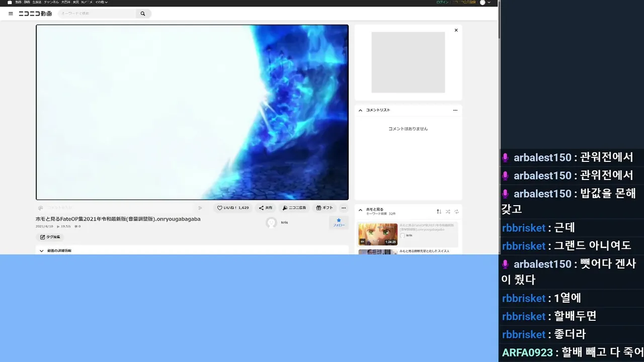Click rbbrisket's chat message 1열에
This screenshot has width=644, height=362.
pyautogui.click(x=567, y=298)
